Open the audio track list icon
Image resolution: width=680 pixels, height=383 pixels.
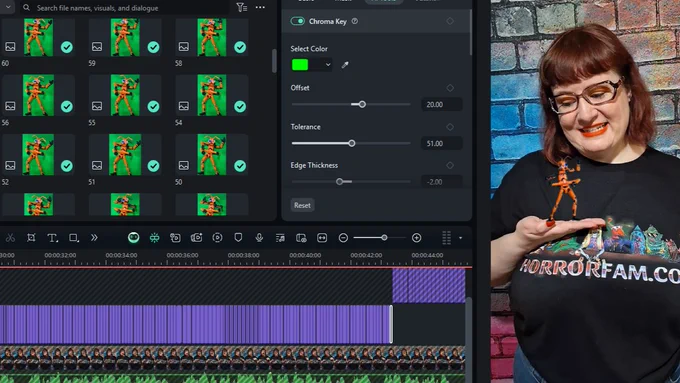[280, 238]
